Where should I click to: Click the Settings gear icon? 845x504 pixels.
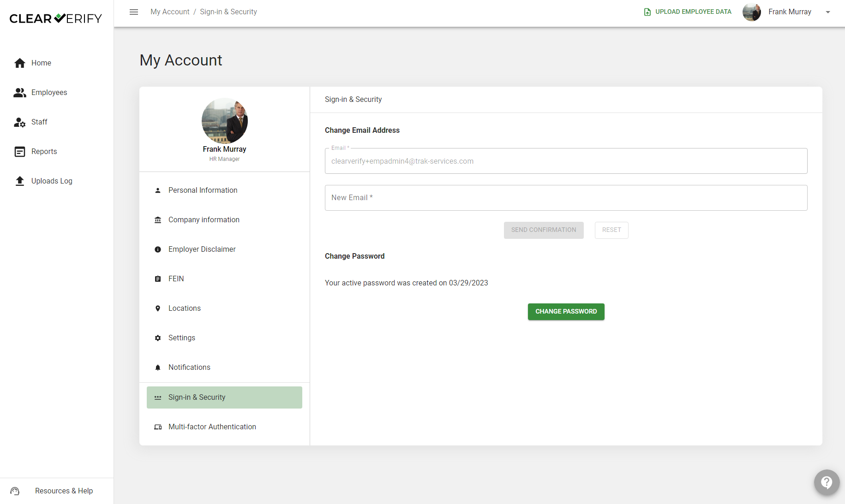[158, 338]
